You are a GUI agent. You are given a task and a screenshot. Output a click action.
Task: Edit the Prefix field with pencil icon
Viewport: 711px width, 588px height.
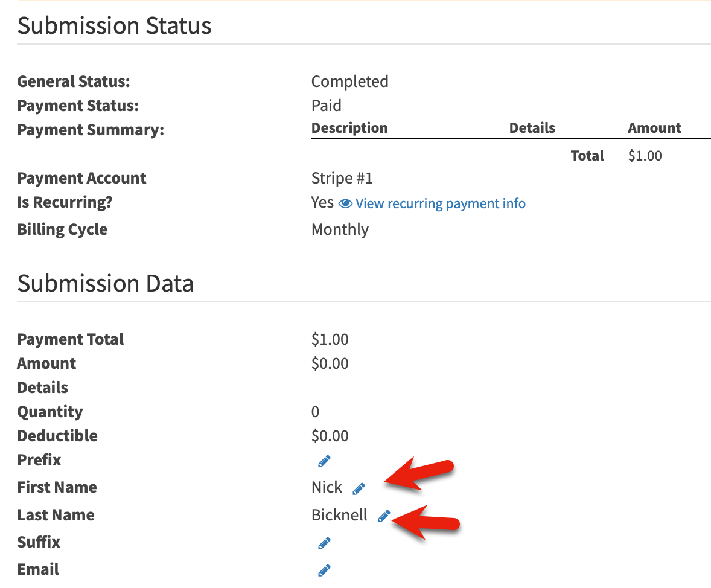[324, 462]
